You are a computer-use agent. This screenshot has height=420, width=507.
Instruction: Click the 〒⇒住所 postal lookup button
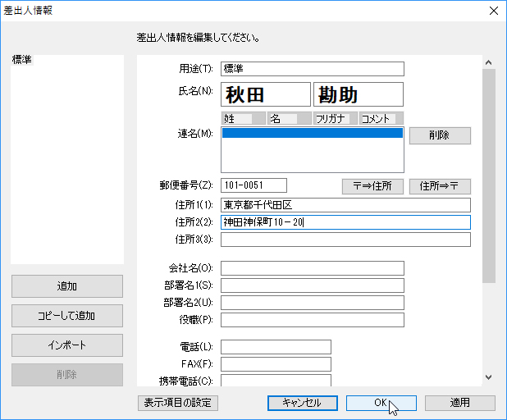(372, 186)
